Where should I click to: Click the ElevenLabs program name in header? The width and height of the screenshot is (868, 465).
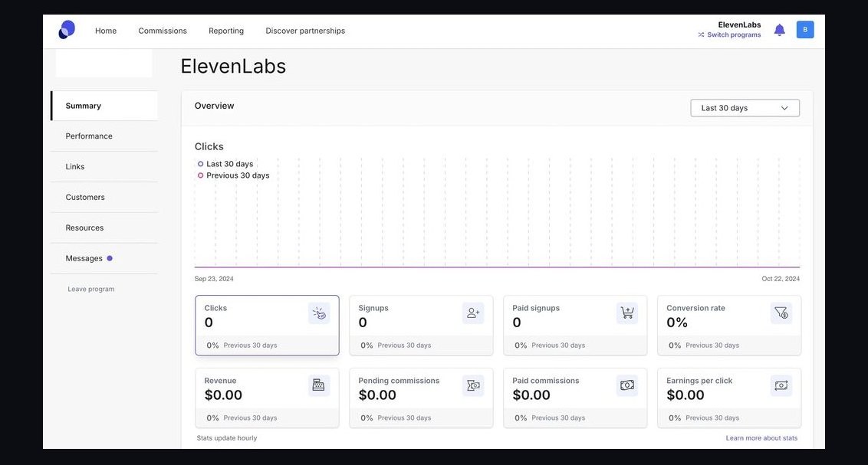(x=739, y=25)
